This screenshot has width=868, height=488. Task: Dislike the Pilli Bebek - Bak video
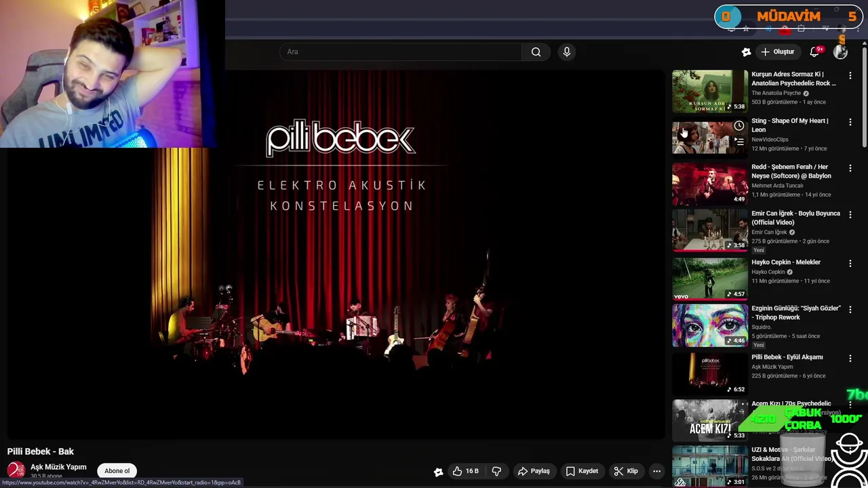[496, 471]
